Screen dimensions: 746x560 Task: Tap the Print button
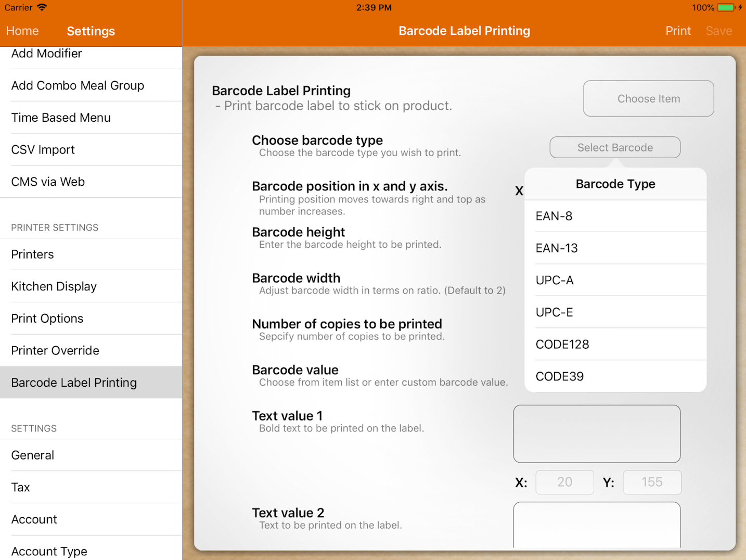point(678,31)
